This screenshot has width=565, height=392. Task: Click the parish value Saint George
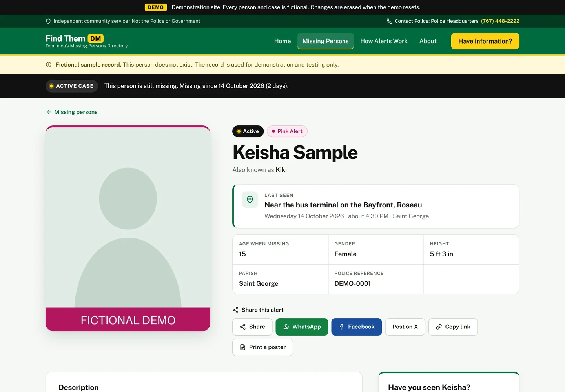click(259, 283)
